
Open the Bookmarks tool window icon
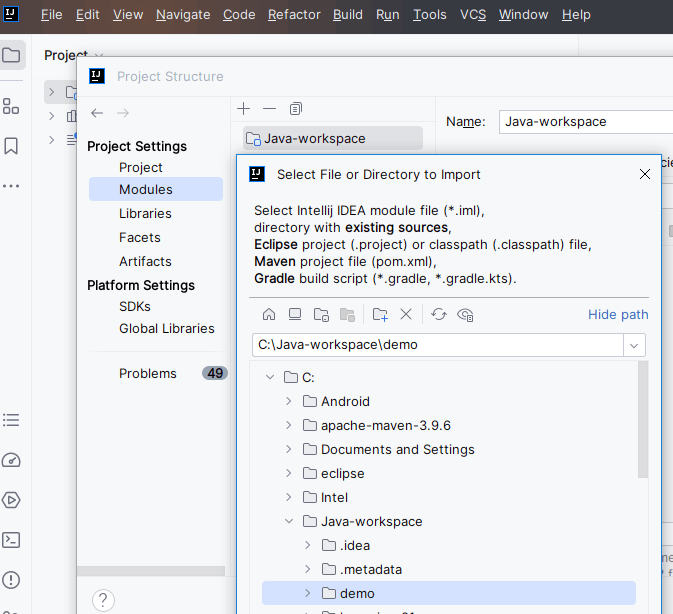[11, 146]
